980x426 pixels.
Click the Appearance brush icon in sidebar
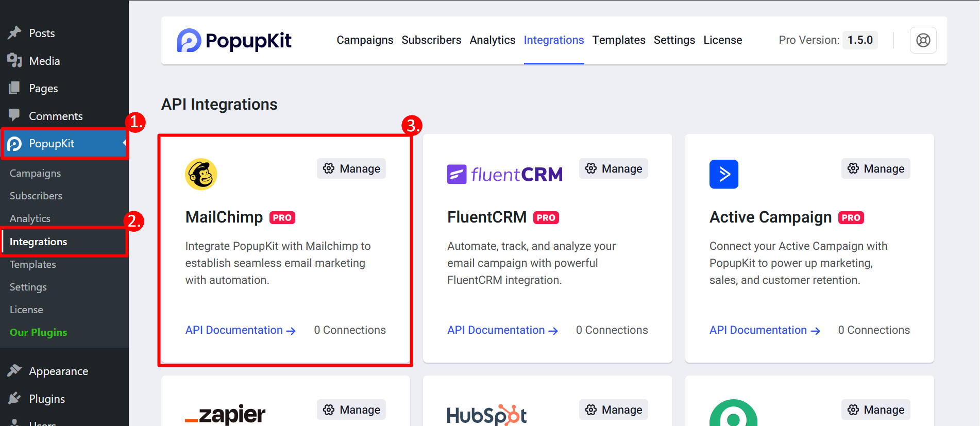[x=14, y=371]
